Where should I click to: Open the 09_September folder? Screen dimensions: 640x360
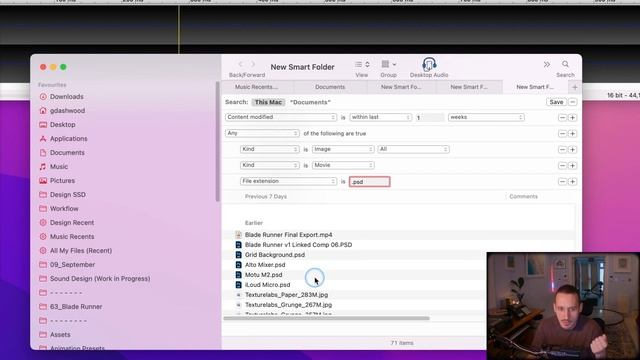72,264
